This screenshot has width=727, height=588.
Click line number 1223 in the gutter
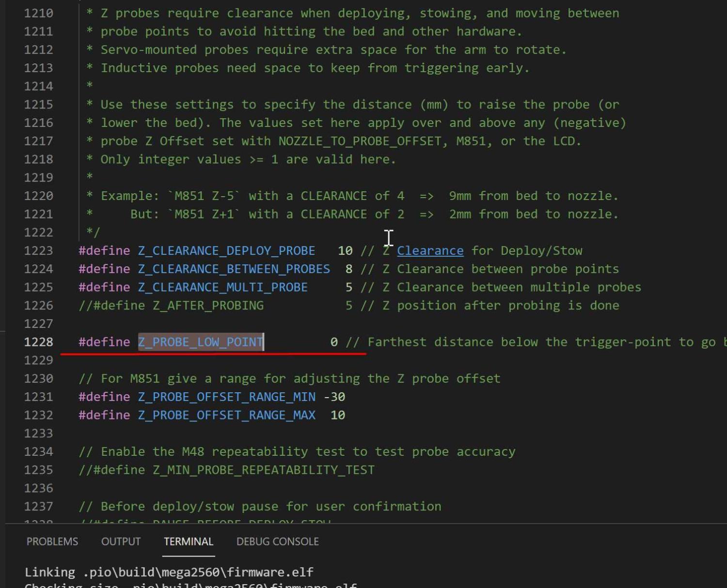[38, 251]
